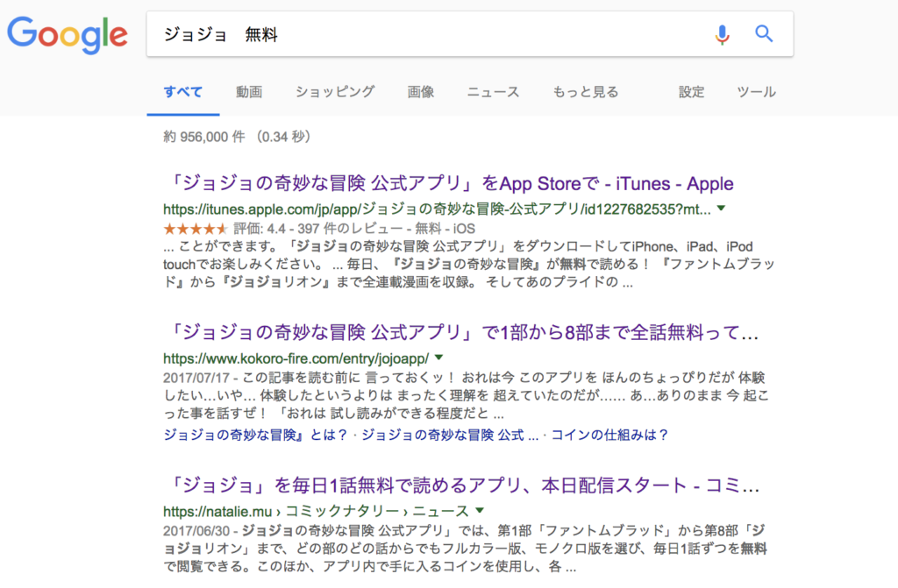Click the Google logo
The width and height of the screenshot is (898, 588).
68,34
